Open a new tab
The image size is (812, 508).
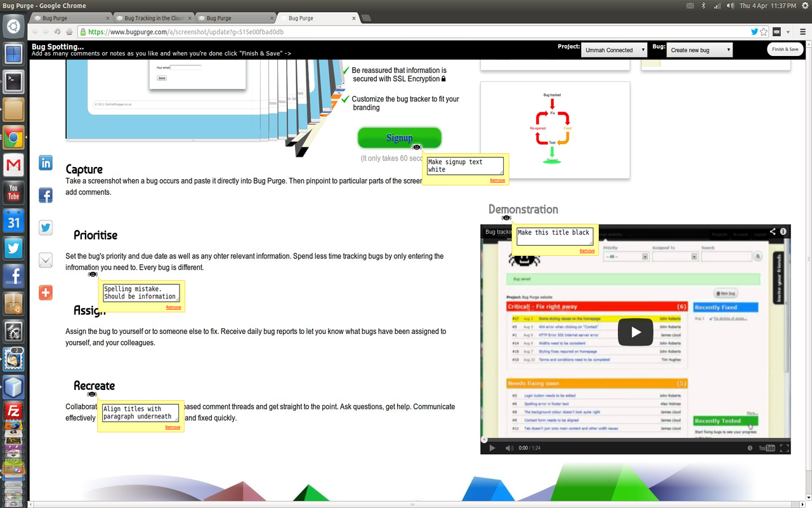(x=367, y=18)
